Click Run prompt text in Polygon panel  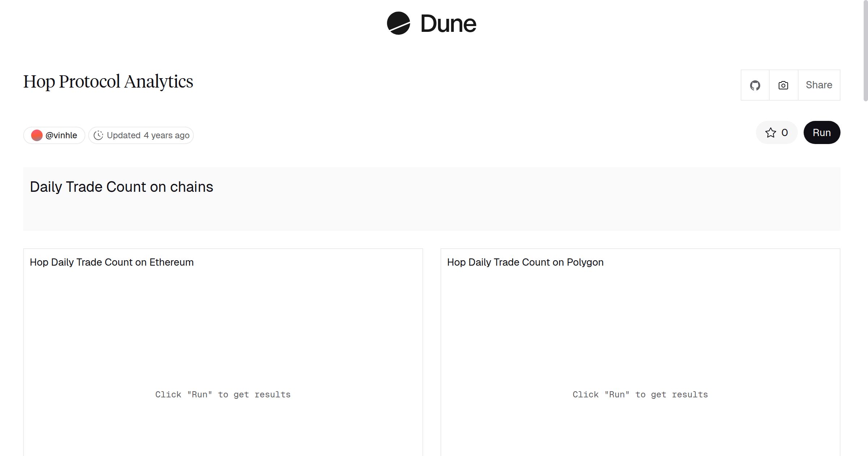640,394
